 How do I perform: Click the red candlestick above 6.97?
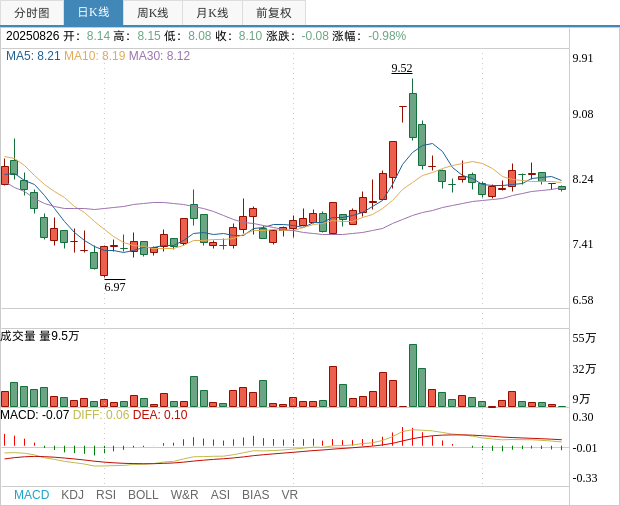point(104,261)
